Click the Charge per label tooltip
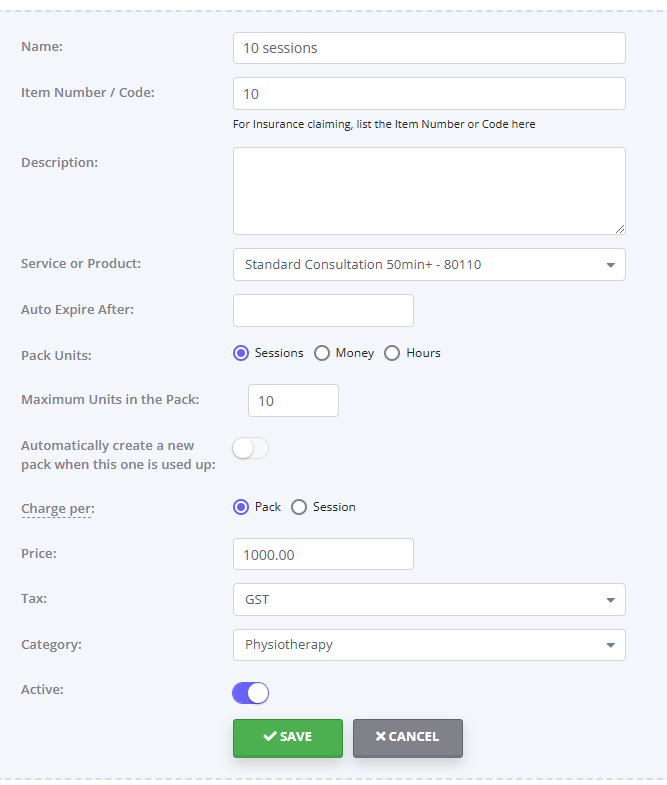 click(x=58, y=509)
